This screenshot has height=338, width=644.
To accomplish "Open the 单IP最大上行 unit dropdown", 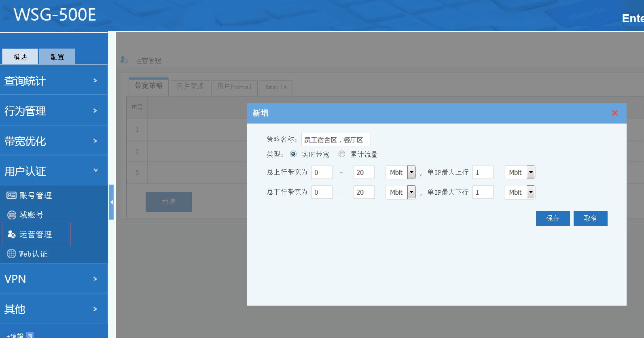I will click(531, 172).
